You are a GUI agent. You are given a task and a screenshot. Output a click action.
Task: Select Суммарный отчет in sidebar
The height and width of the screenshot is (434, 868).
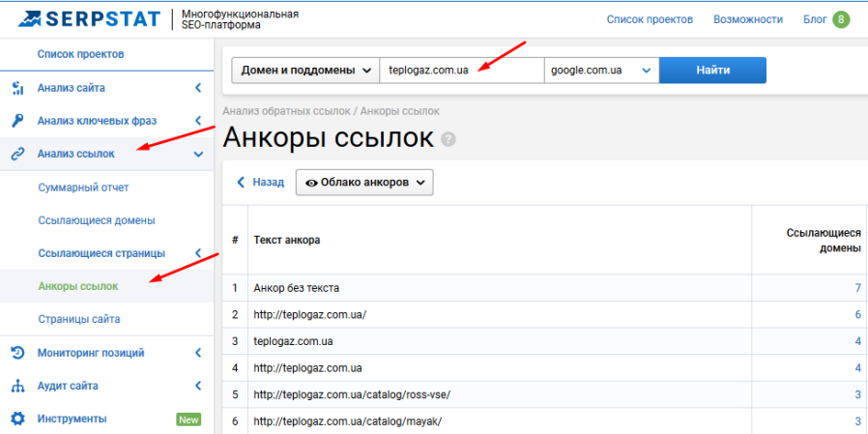click(x=83, y=188)
